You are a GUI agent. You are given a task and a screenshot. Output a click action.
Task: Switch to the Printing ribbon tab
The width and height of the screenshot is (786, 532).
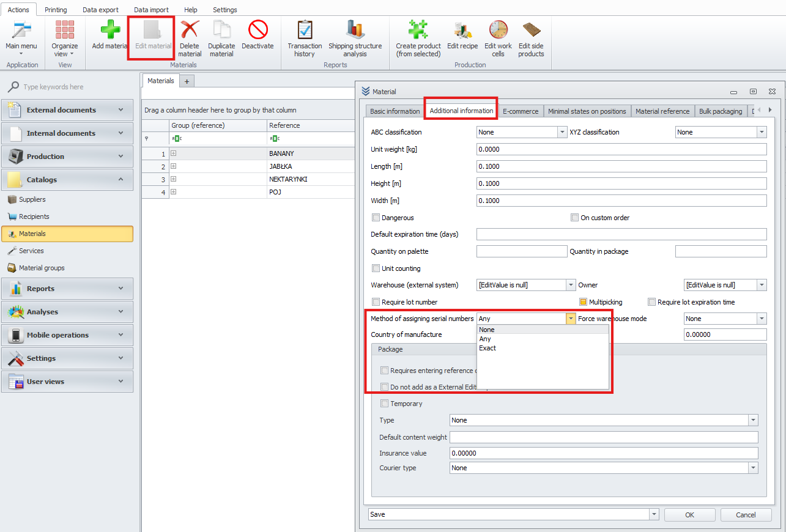[56, 10]
